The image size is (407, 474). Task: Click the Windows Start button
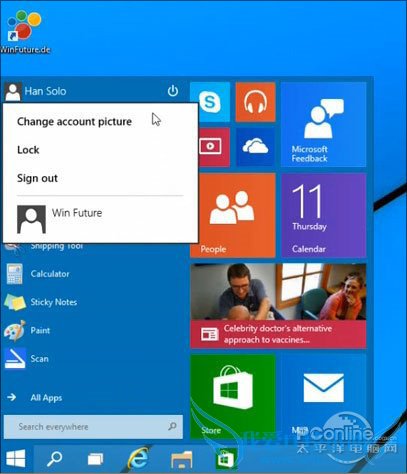16,459
